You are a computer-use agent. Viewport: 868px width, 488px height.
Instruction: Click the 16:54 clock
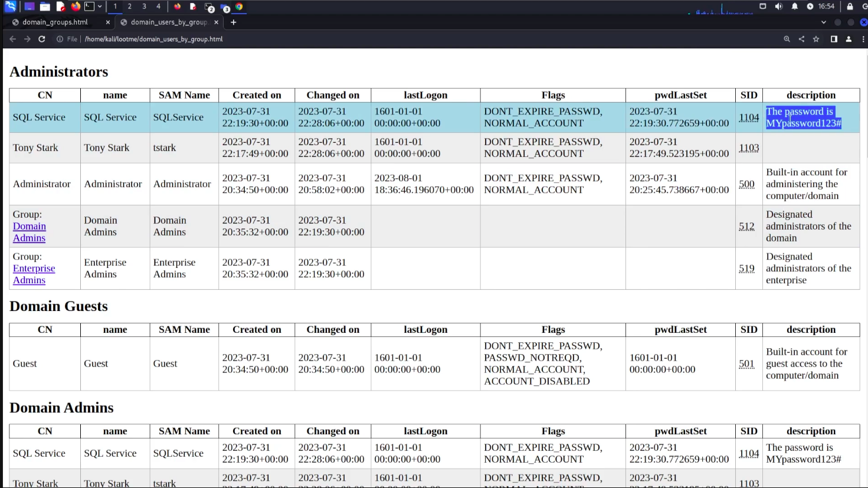click(827, 6)
